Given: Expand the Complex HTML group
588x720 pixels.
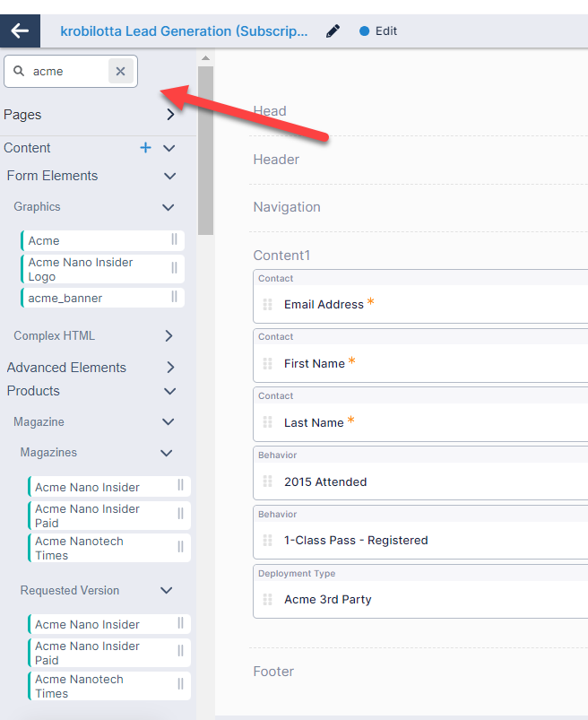Looking at the screenshot, I should pos(169,336).
